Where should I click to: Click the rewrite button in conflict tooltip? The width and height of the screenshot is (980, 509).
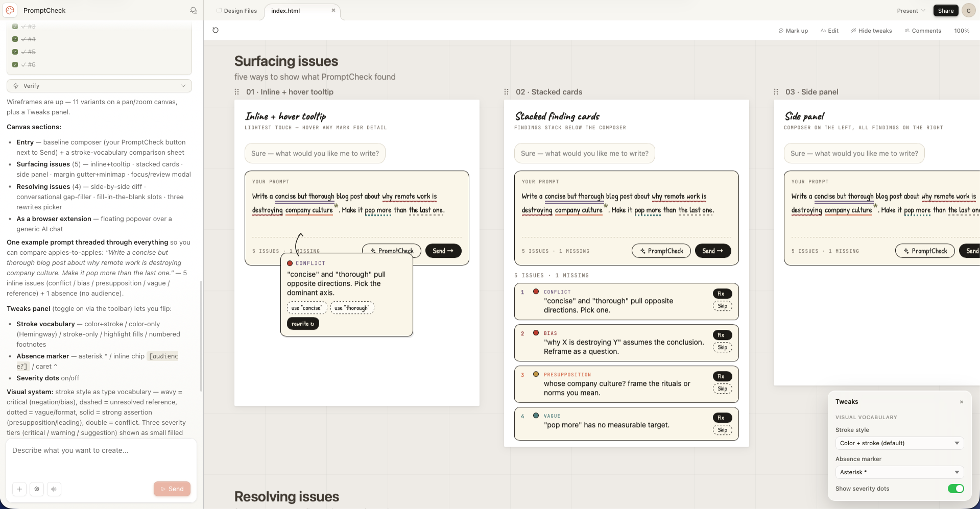(303, 324)
